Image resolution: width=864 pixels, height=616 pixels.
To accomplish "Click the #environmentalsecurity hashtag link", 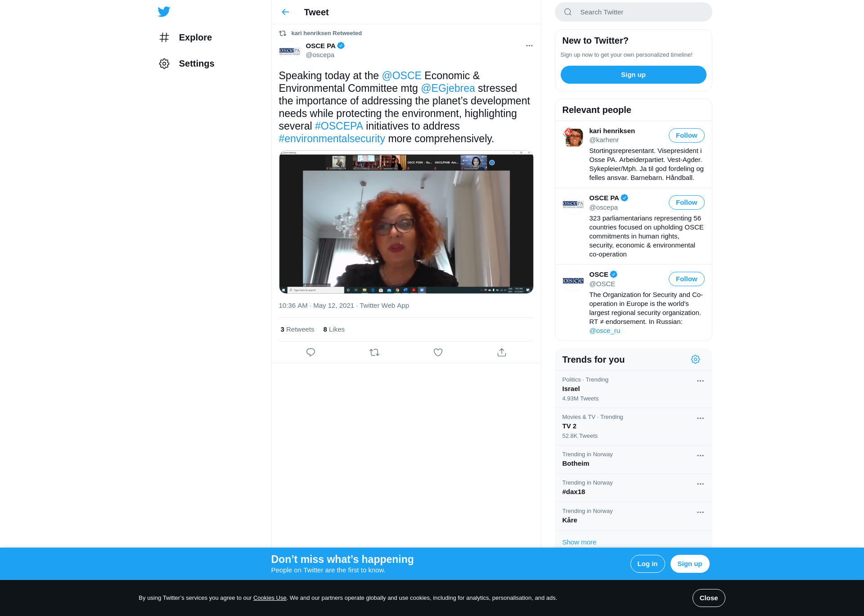I will [332, 139].
